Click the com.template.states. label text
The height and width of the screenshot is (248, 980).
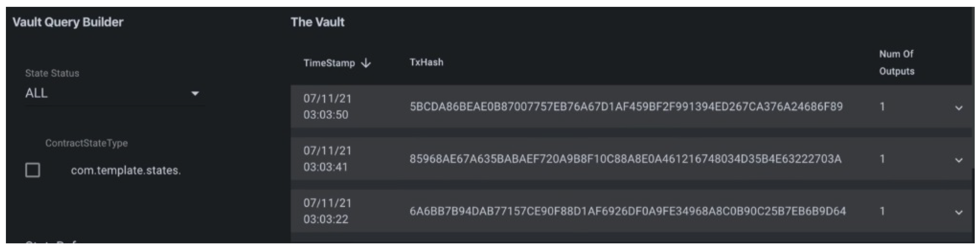125,171
